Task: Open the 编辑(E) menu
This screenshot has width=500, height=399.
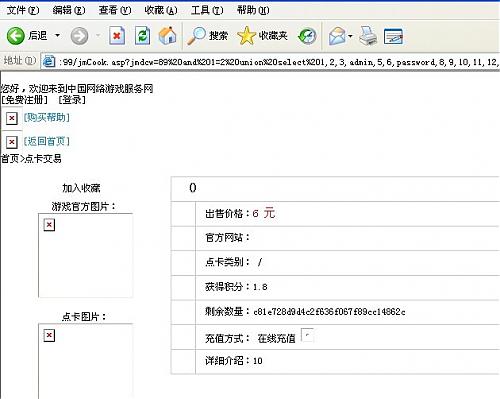Action: pyautogui.click(x=69, y=10)
